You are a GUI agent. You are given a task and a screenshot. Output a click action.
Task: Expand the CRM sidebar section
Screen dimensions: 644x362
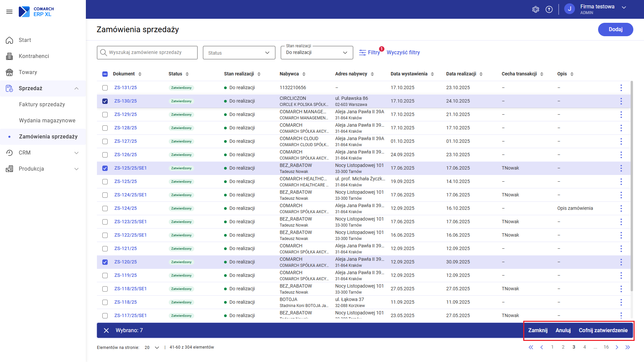coord(43,153)
